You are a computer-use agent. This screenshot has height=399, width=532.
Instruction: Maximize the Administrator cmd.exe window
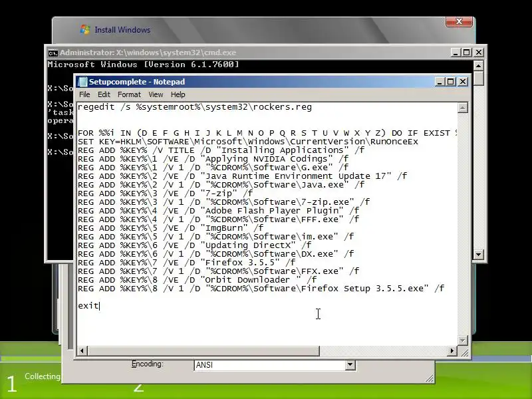(467, 53)
